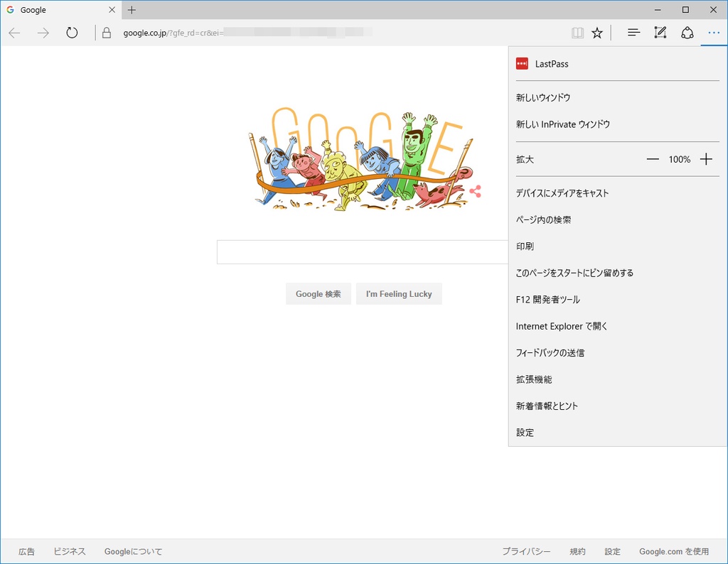Open 新着情報とヒント
The width and height of the screenshot is (728, 564).
click(618, 406)
